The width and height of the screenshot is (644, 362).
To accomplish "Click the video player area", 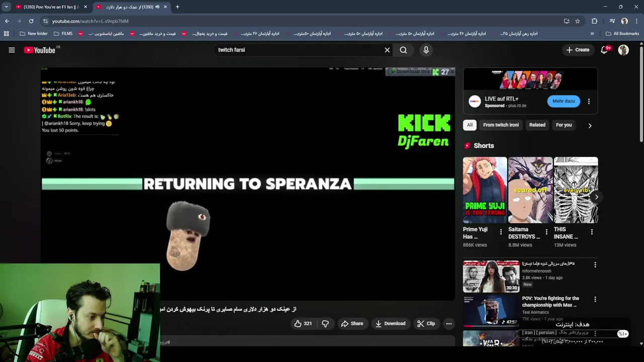I will tap(248, 184).
